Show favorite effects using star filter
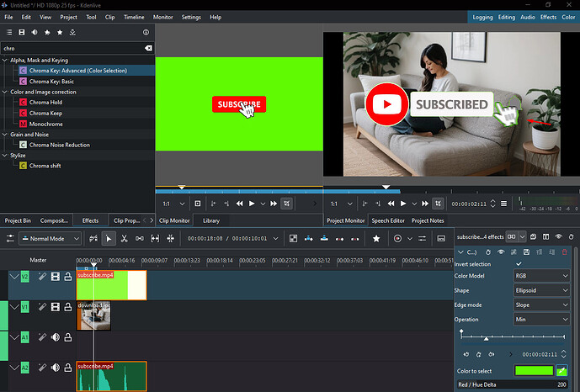 pos(60,33)
